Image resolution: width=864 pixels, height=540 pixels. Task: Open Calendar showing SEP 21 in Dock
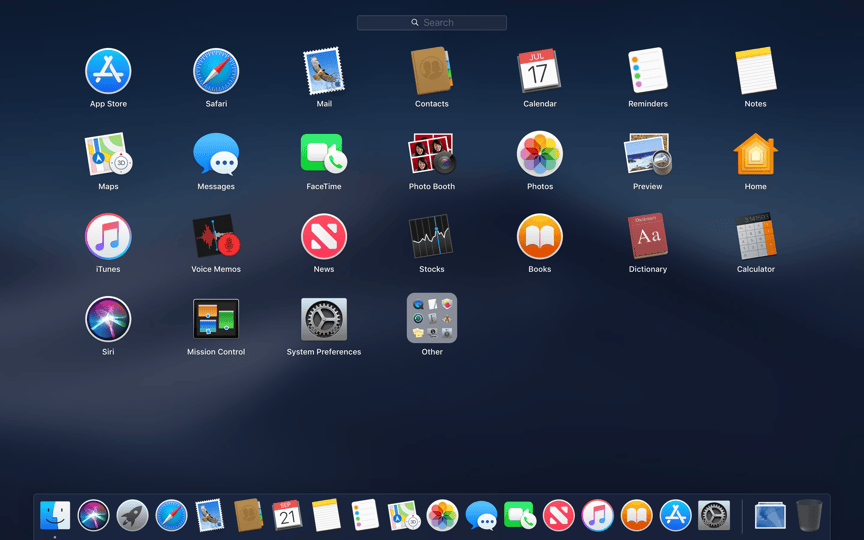click(287, 515)
